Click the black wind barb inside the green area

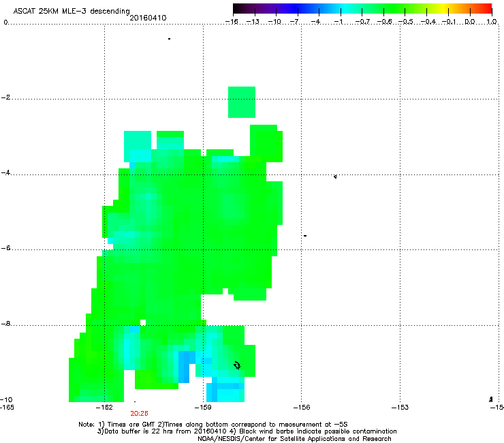pyautogui.click(x=237, y=365)
